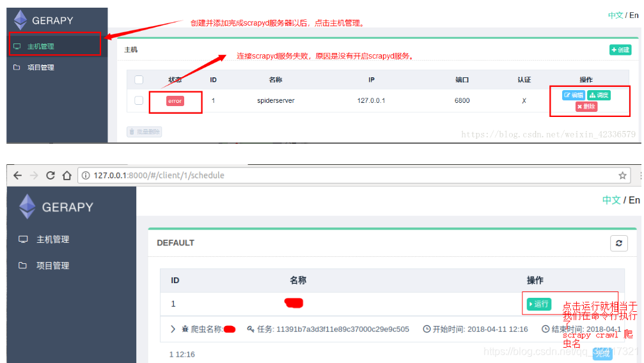
Task: Bookmark the page with the star icon
Action: [622, 175]
